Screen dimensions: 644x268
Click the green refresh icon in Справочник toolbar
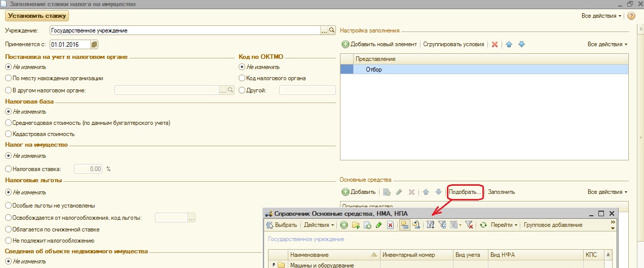click(483, 225)
